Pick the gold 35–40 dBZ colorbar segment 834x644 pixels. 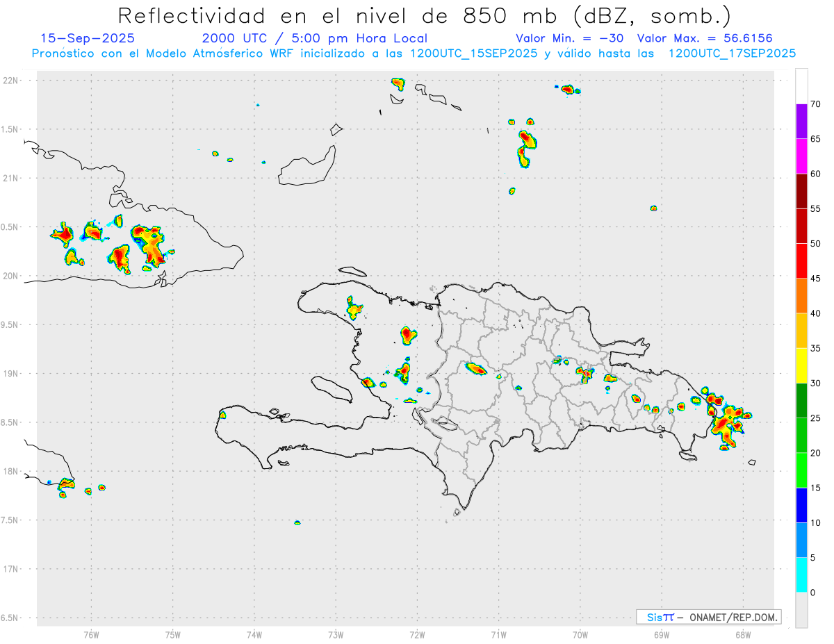click(x=801, y=331)
